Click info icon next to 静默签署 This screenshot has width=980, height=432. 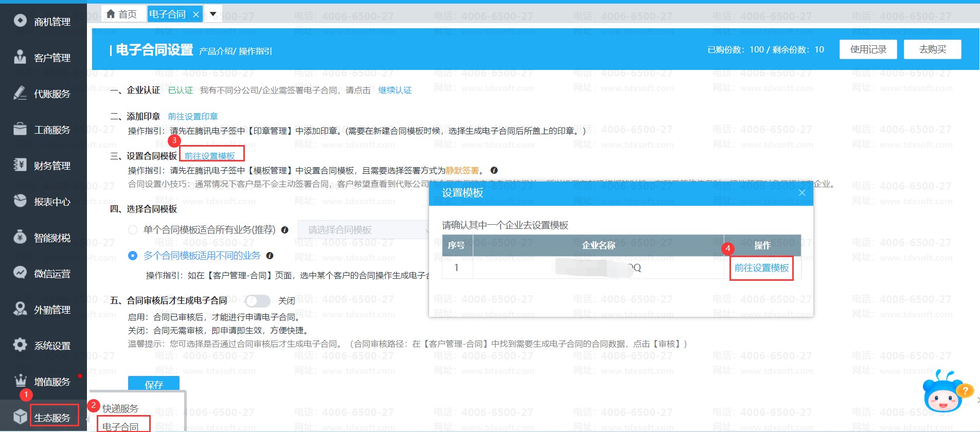(494, 170)
